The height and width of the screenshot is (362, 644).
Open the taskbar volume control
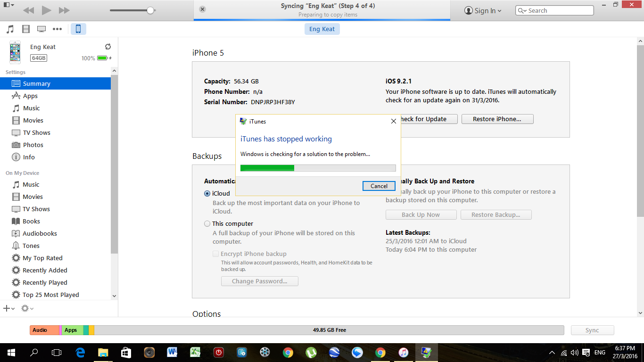pos(574,353)
